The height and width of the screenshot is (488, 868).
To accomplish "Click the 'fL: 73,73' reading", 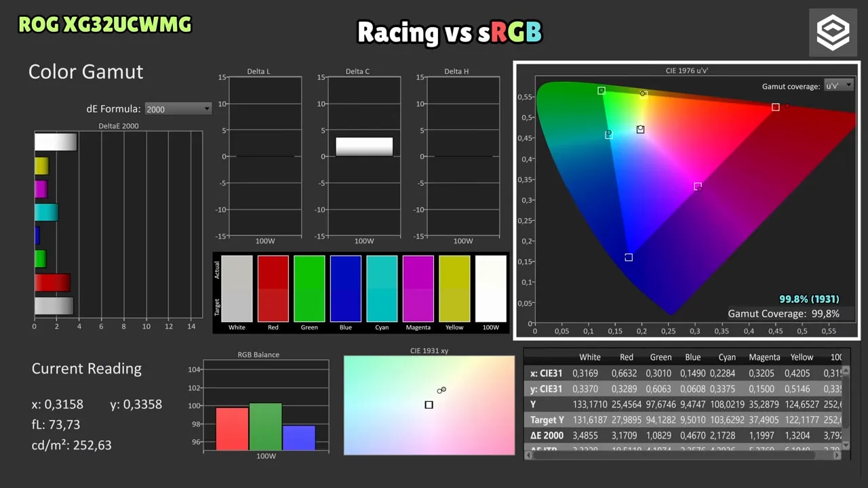I will click(56, 425).
